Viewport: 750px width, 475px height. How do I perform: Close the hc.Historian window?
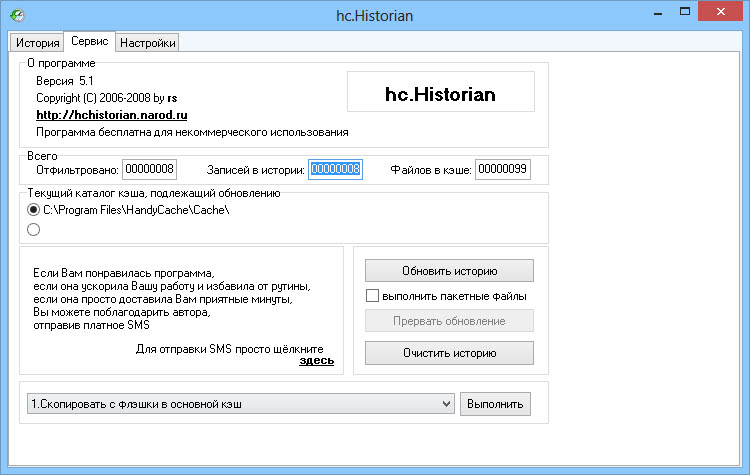tap(720, 11)
